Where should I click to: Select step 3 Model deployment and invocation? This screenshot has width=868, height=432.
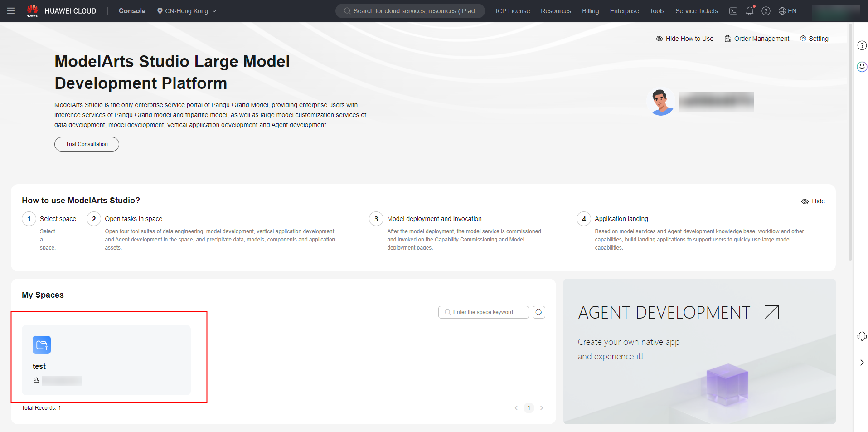click(426, 219)
